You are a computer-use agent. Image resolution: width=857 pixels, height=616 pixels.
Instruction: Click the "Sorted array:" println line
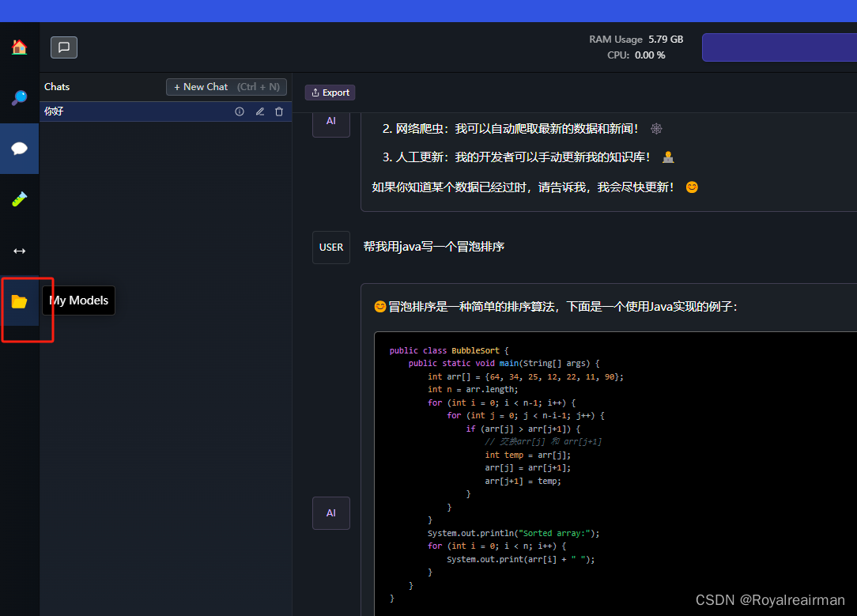coord(513,534)
